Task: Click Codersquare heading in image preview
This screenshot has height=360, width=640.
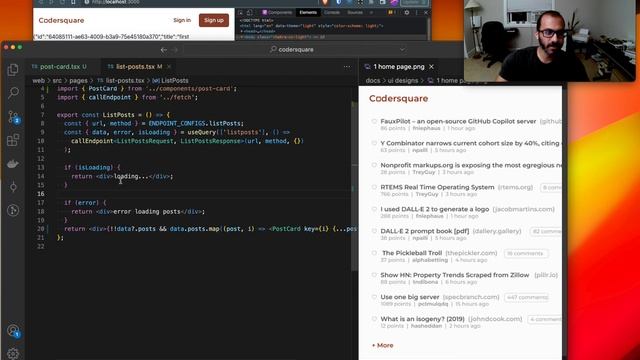Action: tap(398, 98)
